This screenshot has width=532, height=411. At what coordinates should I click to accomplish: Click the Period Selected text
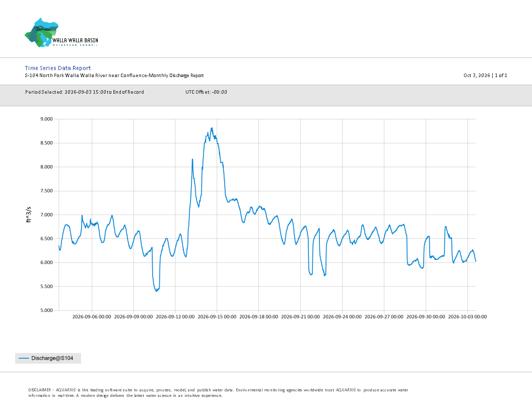pos(85,92)
